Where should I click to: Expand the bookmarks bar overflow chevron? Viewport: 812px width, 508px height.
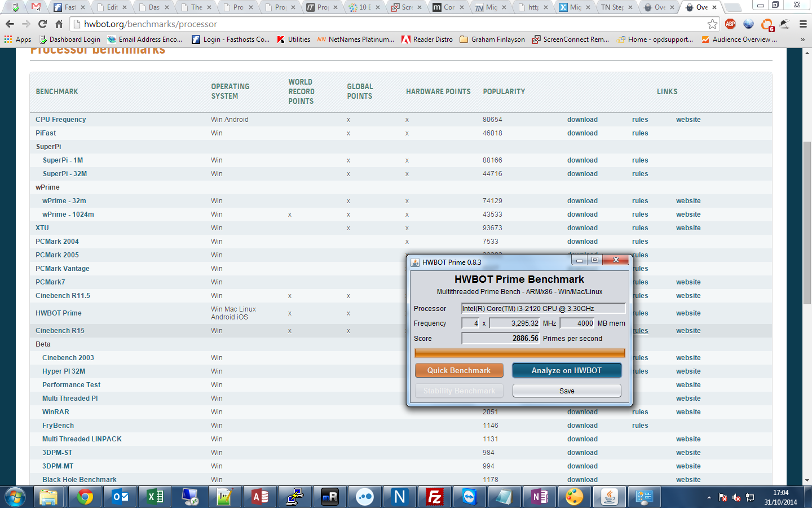point(802,40)
